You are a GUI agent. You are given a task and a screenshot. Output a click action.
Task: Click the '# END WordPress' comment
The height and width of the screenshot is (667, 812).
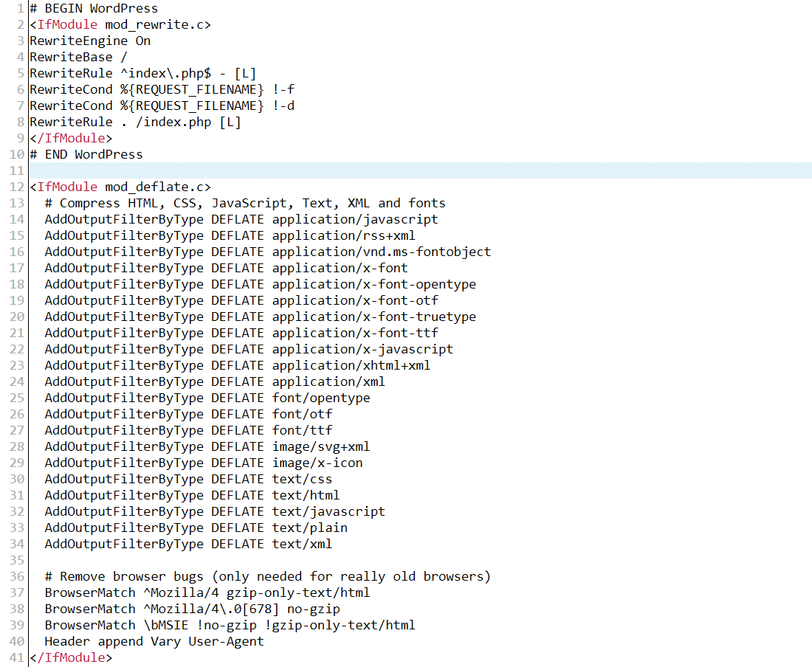point(86,155)
